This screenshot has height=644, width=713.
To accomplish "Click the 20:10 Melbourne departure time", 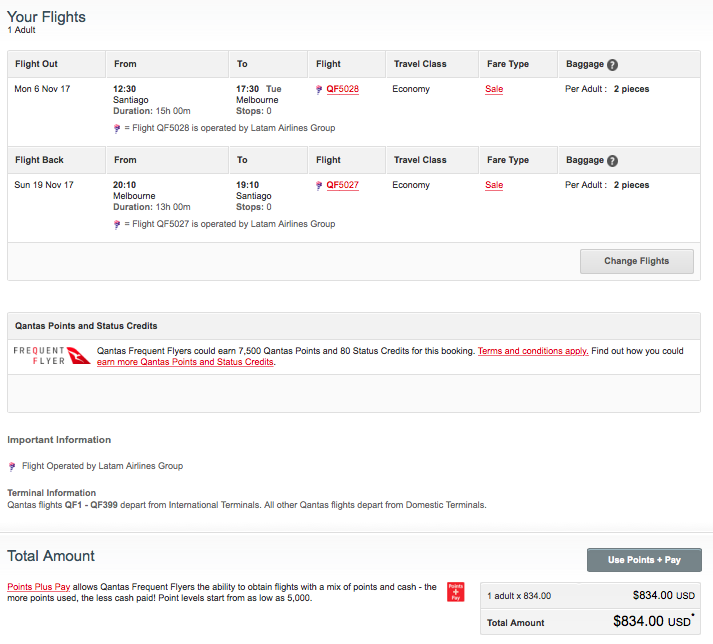I will click(125, 185).
